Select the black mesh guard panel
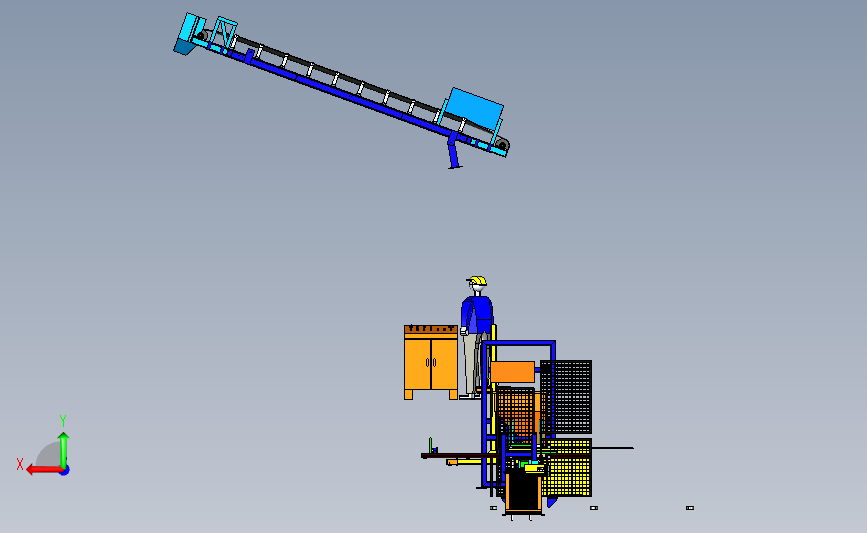Image resolution: width=867 pixels, height=533 pixels. pos(566,397)
